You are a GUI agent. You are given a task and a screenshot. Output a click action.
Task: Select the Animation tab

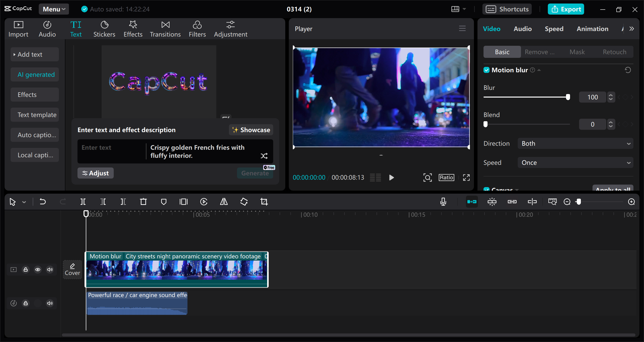point(592,29)
